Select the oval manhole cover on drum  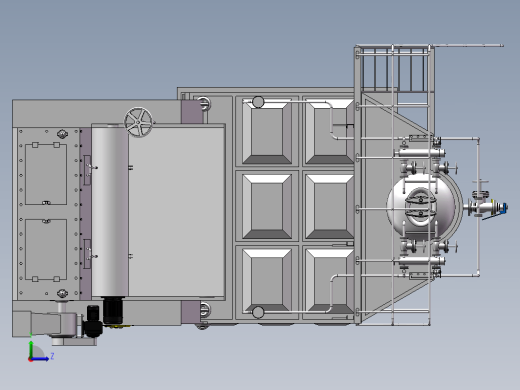420,207
